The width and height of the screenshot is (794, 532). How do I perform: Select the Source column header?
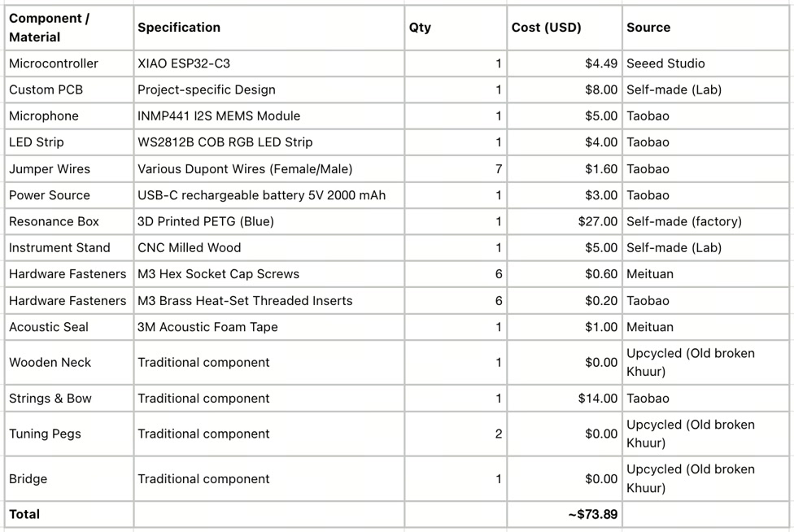pos(705,28)
